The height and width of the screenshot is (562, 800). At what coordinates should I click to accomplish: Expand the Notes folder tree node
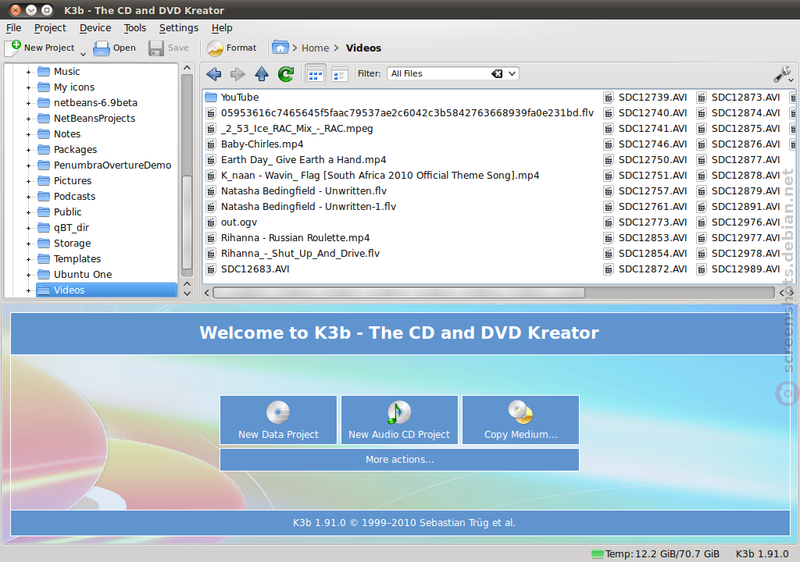(x=29, y=135)
